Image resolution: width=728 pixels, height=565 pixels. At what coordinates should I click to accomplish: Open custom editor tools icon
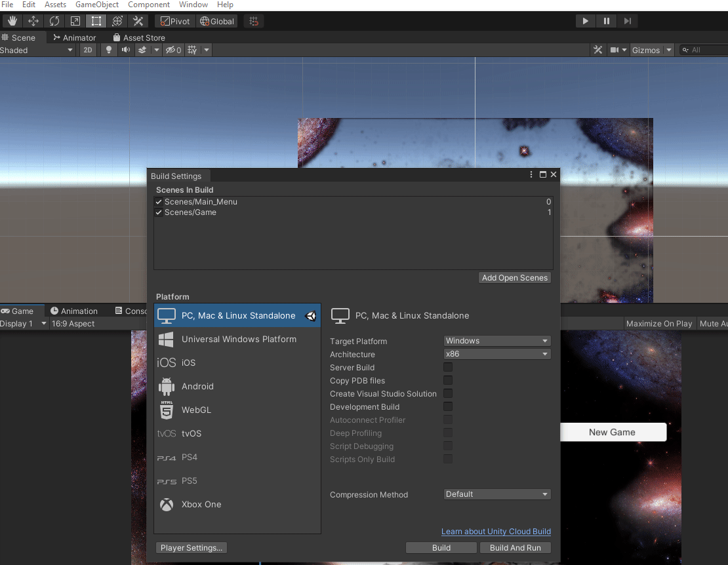coord(138,21)
